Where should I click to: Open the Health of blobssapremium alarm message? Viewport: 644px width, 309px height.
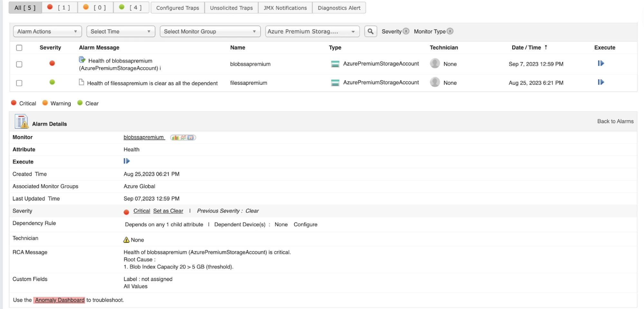(x=120, y=64)
